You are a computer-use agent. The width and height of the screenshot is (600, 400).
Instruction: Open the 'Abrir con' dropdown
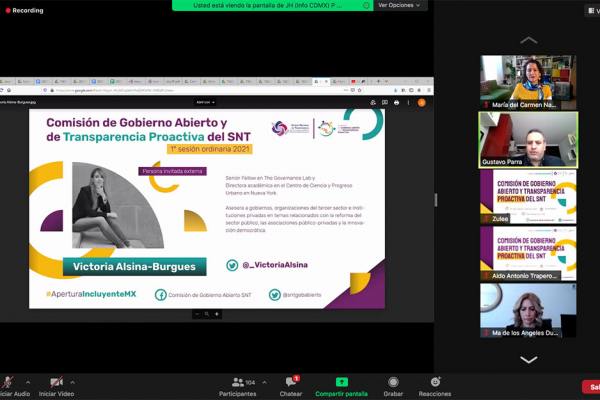coord(205,102)
